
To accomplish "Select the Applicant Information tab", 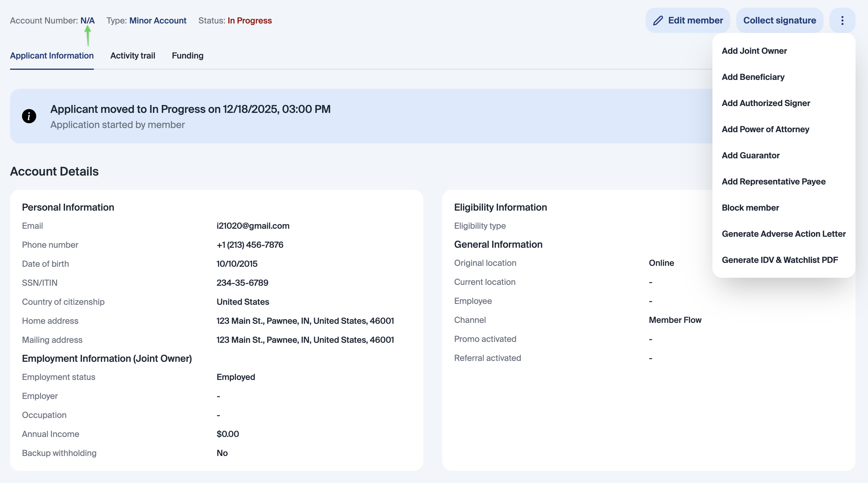I will tap(52, 56).
